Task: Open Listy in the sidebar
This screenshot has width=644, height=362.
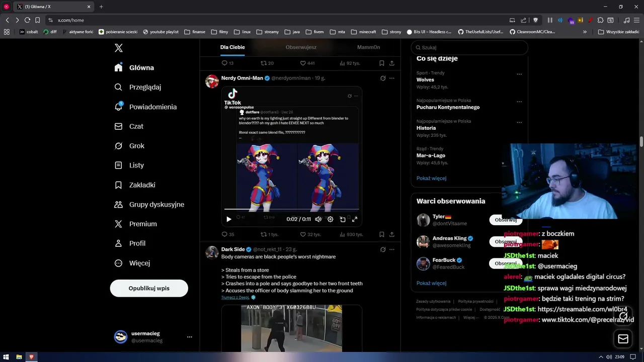Action: click(x=129, y=165)
